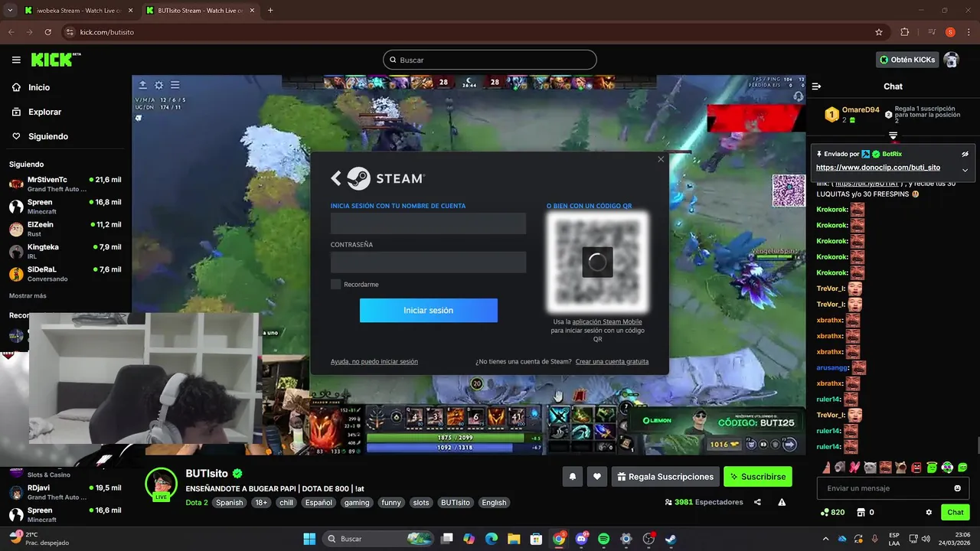Open the Dota 2 category link

[197, 503]
